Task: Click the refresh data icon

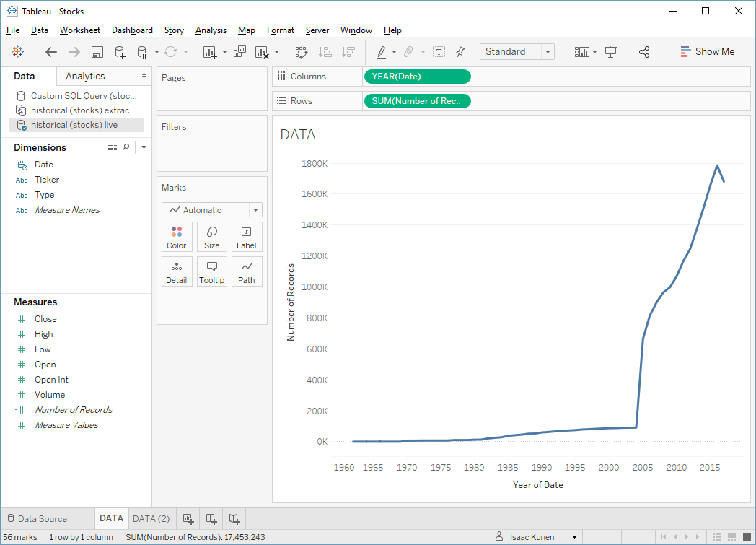Action: [x=171, y=51]
